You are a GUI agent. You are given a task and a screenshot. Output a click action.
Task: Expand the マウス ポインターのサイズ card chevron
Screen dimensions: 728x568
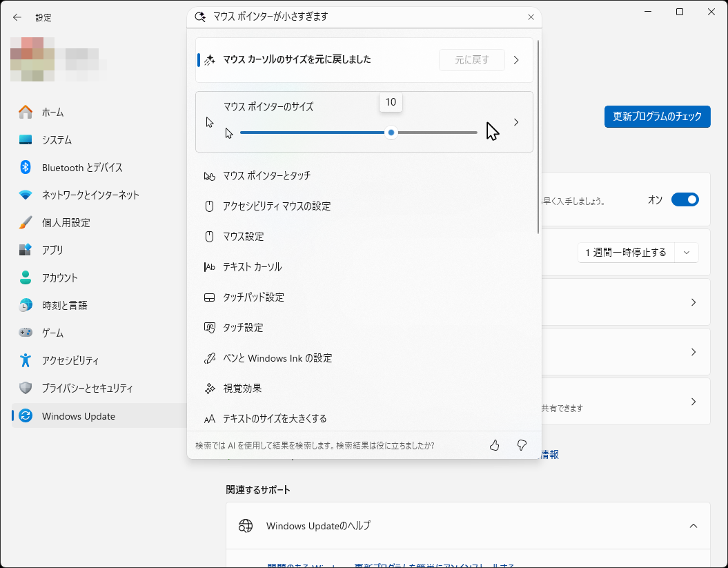coord(515,121)
